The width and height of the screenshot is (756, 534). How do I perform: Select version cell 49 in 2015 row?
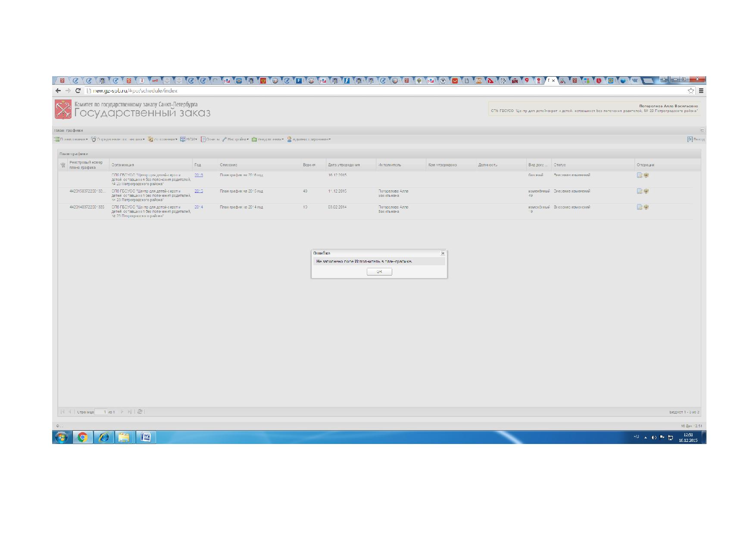click(x=305, y=191)
